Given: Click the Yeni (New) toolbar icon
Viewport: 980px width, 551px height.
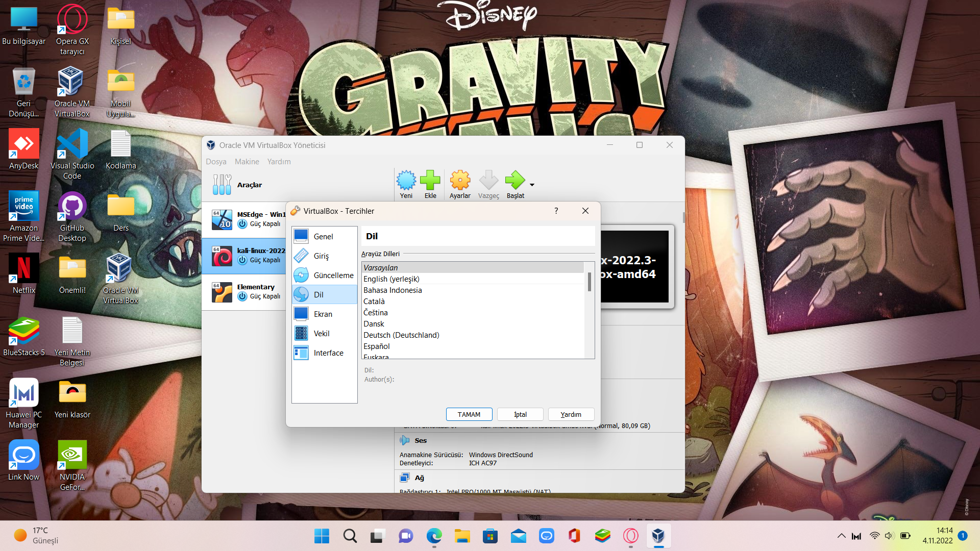Looking at the screenshot, I should coord(406,181).
